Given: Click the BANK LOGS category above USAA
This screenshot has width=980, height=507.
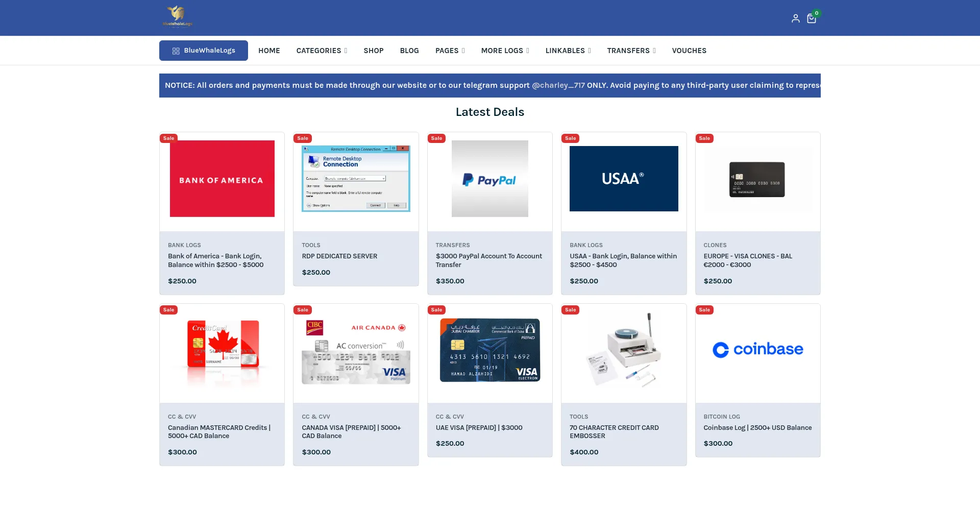Looking at the screenshot, I should point(586,245).
